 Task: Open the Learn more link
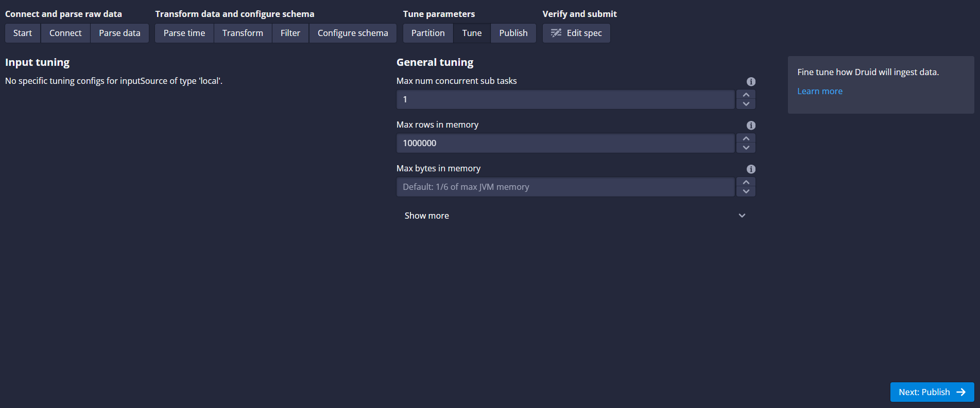(x=820, y=91)
